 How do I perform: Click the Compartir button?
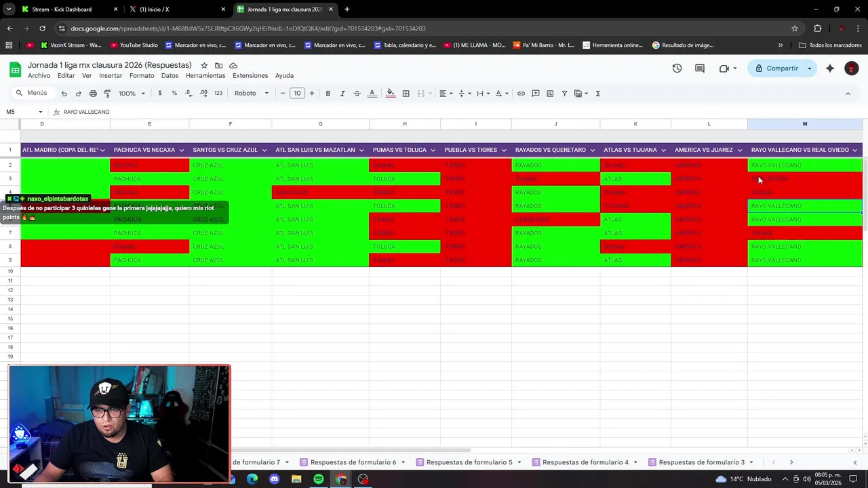tap(776, 68)
